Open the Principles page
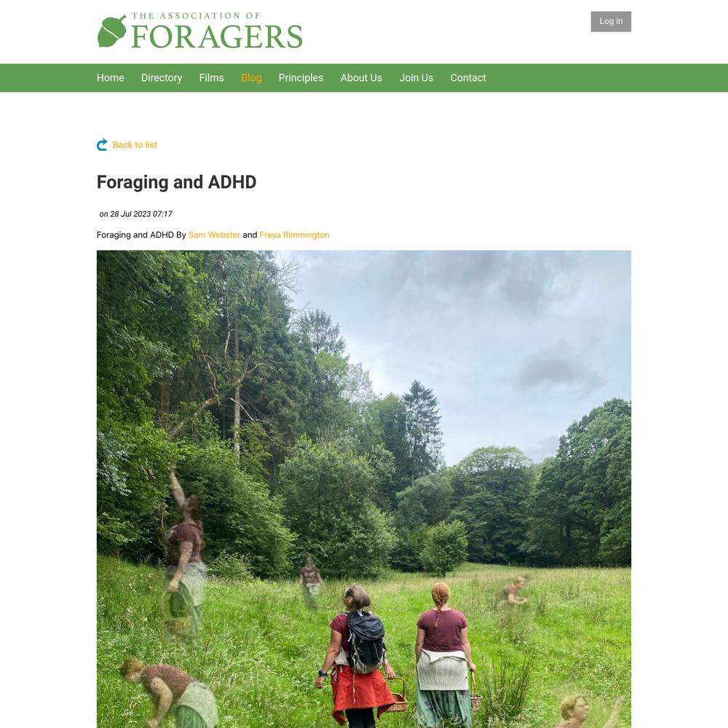Viewport: 728px width, 728px height. tap(301, 78)
